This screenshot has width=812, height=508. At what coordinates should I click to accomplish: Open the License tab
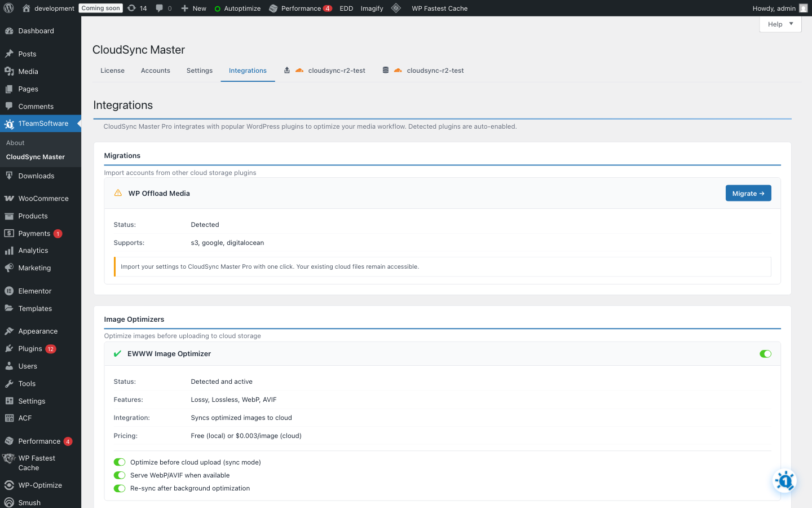(112, 71)
